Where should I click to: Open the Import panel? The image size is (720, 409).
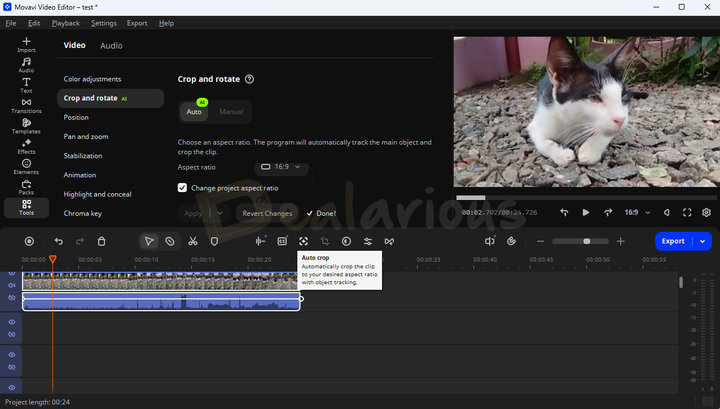(x=26, y=45)
